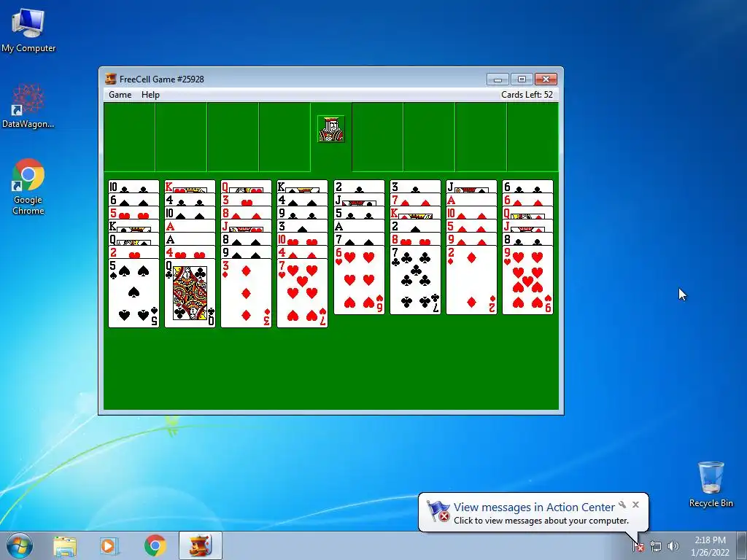Click the eight of hearts card
This screenshot has height=560, width=747.
415,239
